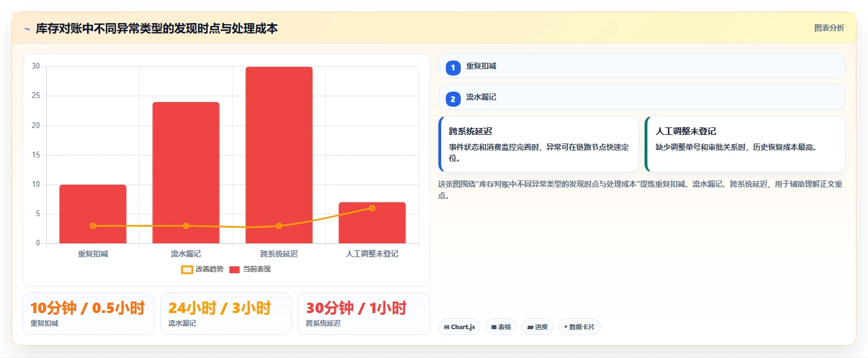Click the 数据卡片 tag
This screenshot has width=868, height=358.
[x=579, y=327]
